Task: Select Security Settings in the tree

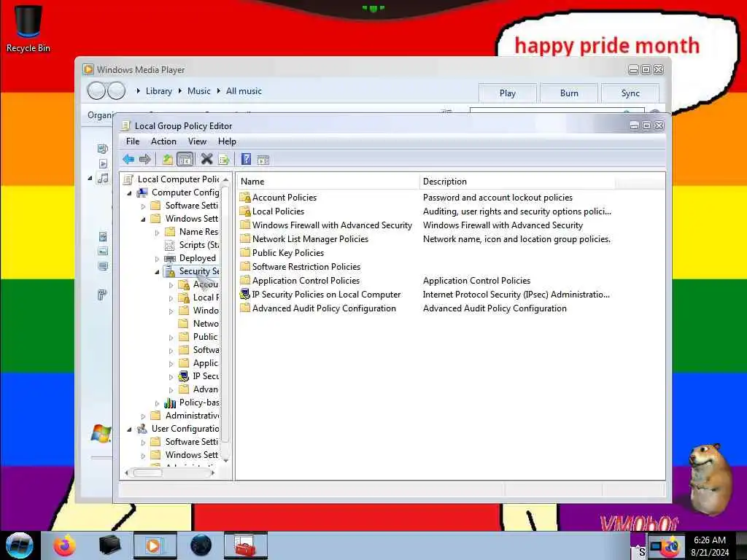Action: point(192,271)
